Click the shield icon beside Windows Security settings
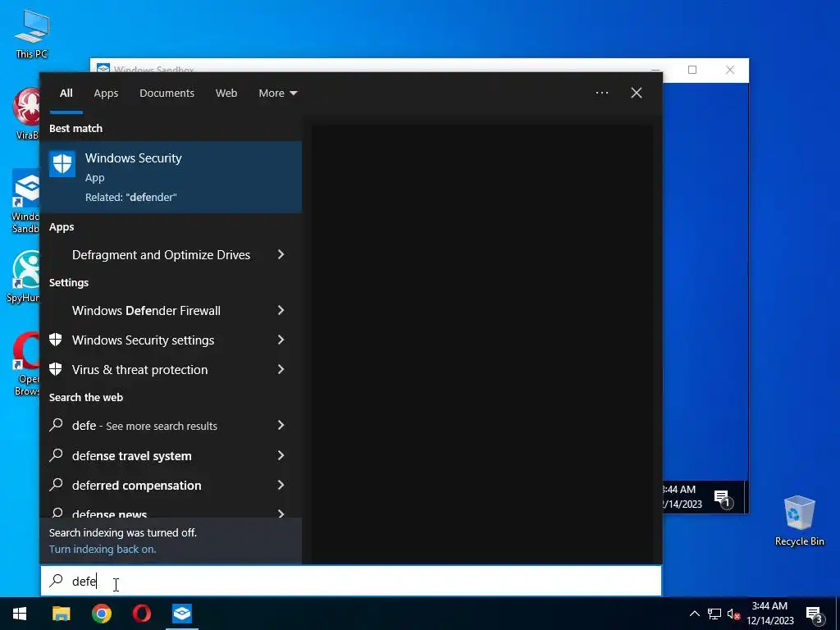Screen dimensions: 840x630 click(56, 340)
